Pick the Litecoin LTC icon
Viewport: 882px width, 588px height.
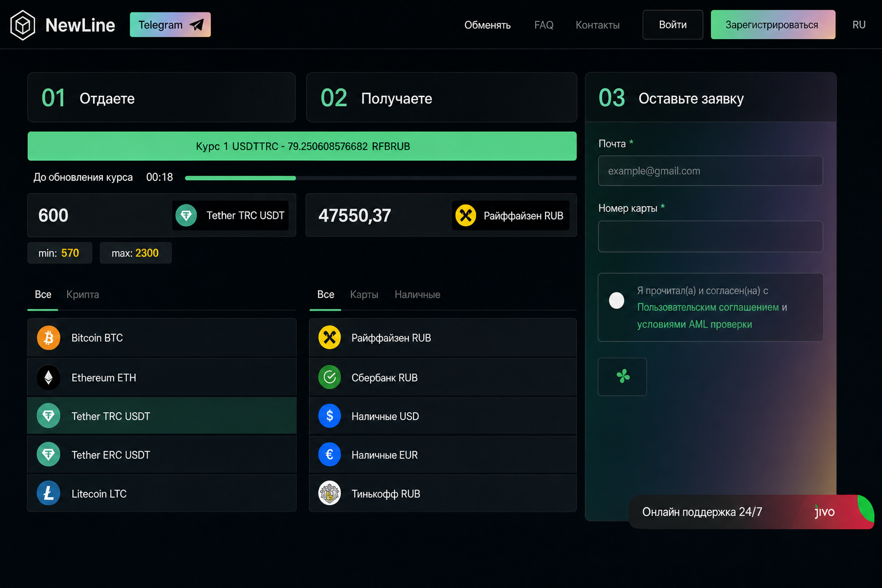point(49,493)
